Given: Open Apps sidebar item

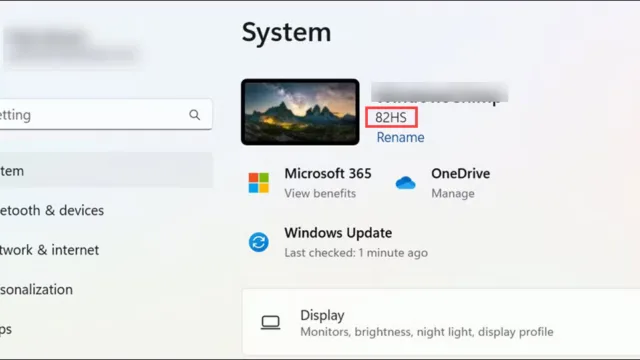Looking at the screenshot, I should tap(6, 329).
